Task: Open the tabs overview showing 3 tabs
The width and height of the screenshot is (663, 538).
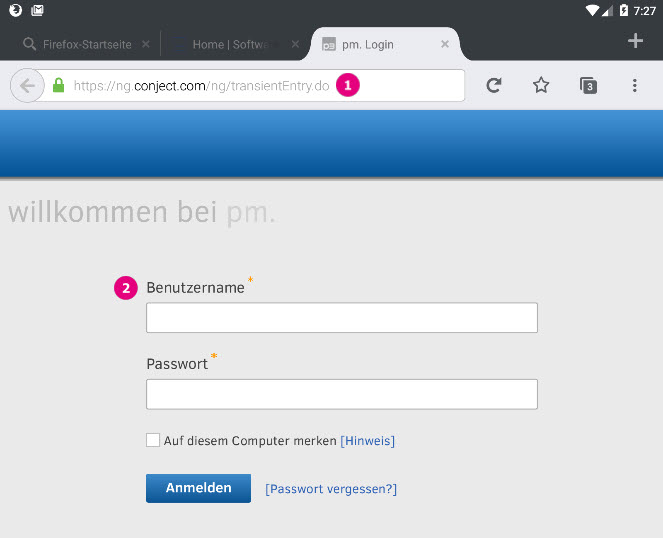Action: 589,86
